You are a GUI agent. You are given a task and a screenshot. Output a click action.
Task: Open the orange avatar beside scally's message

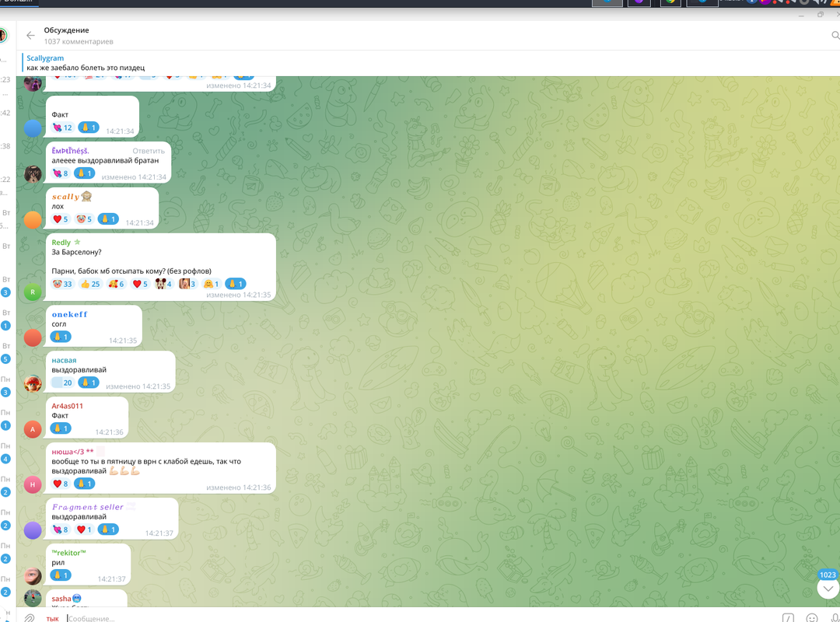[33, 220]
